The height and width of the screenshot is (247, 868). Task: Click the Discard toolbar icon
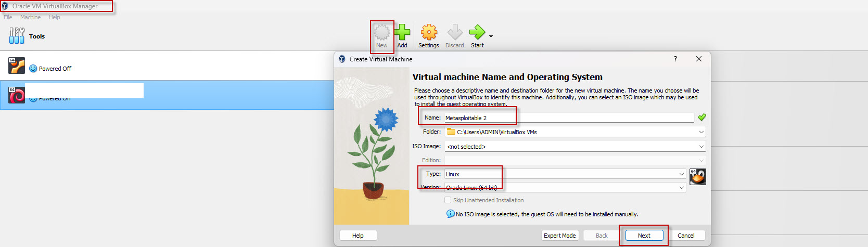pos(455,33)
